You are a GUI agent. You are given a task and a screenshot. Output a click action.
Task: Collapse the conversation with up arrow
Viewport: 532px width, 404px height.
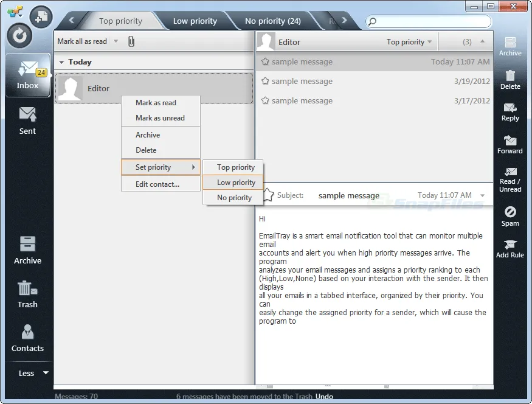[x=483, y=41]
